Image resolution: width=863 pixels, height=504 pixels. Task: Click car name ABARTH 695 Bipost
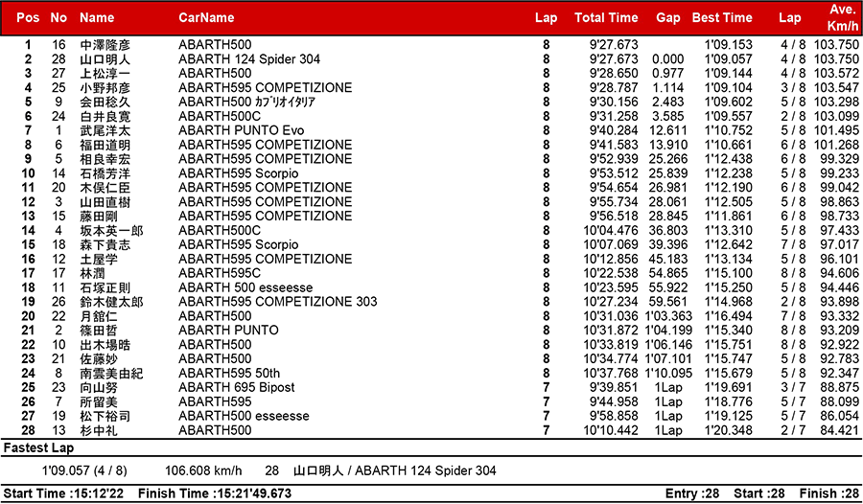237,388
